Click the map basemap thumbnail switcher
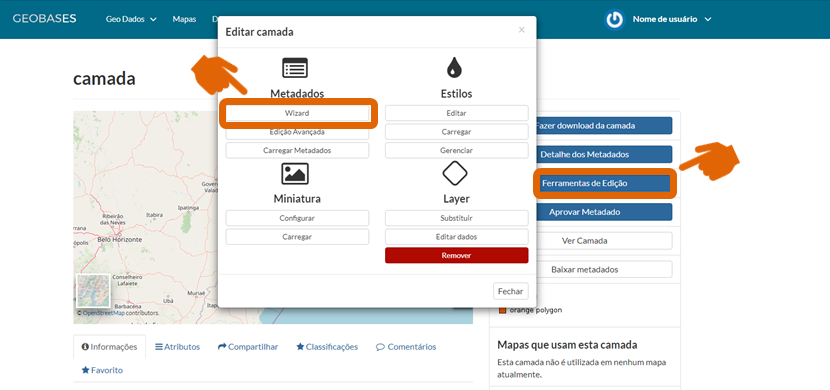The image size is (830, 390). (x=93, y=291)
